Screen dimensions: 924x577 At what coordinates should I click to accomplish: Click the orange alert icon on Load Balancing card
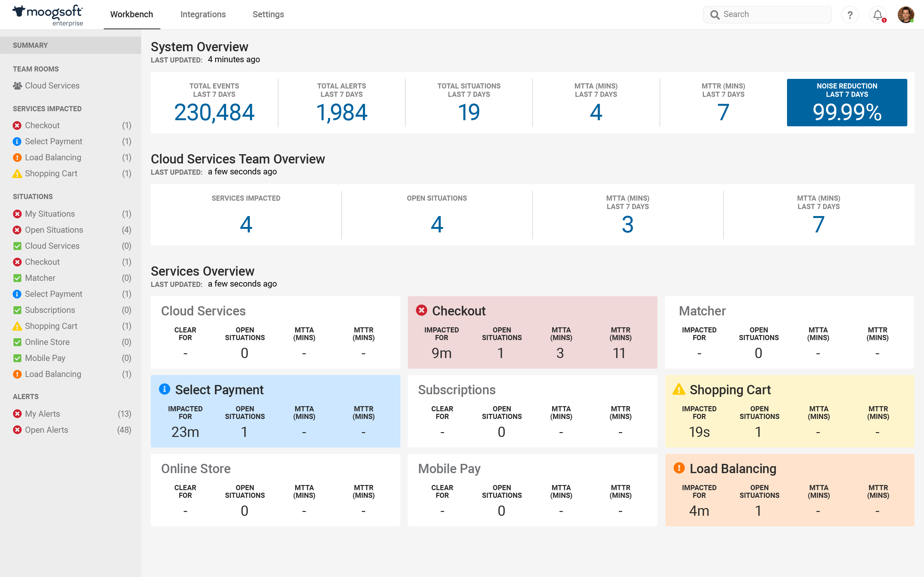pos(679,468)
